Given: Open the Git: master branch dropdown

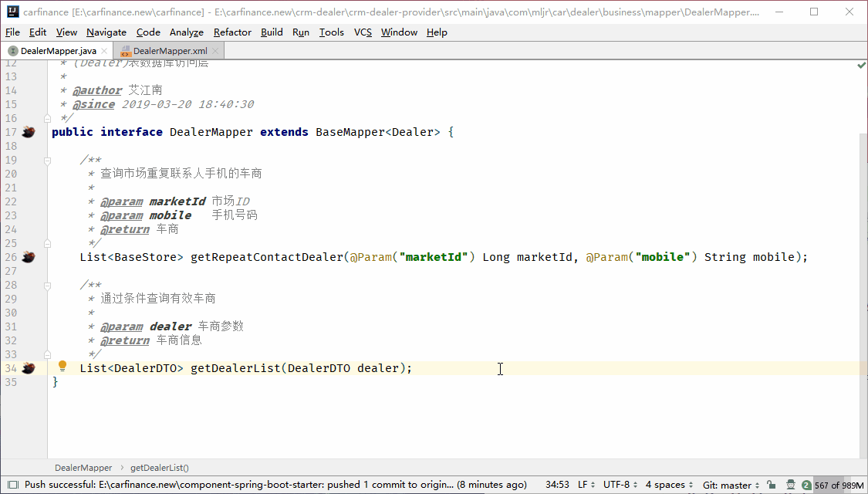Looking at the screenshot, I should point(731,485).
